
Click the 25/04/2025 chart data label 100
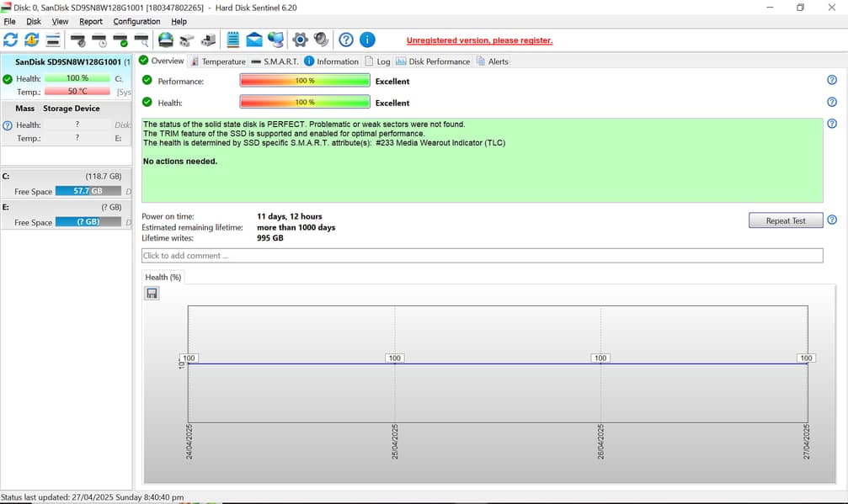(395, 358)
